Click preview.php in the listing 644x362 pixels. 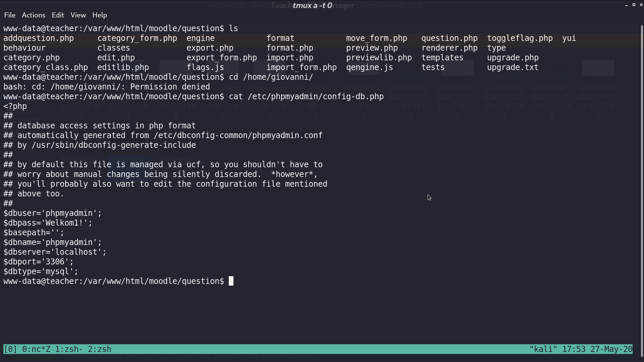click(372, 48)
